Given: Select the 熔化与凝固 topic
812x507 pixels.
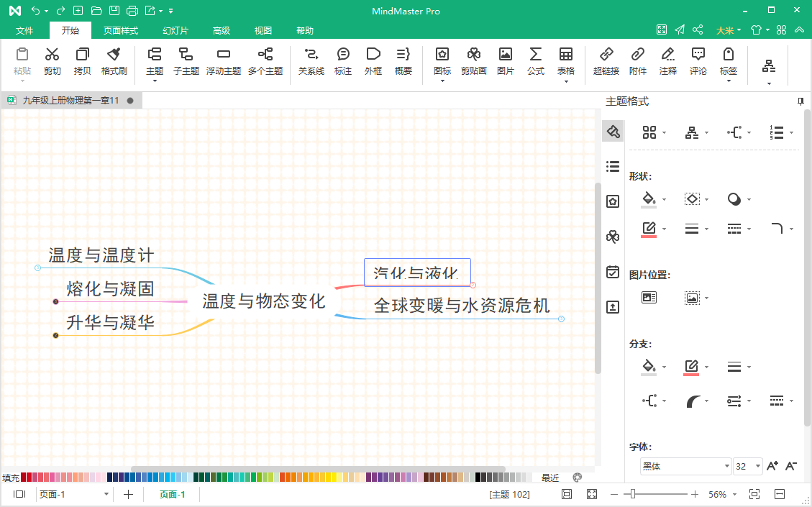Looking at the screenshot, I should pos(110,288).
